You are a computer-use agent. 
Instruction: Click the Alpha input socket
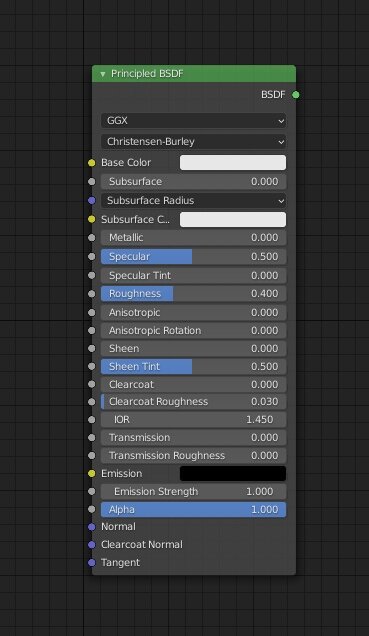92,509
